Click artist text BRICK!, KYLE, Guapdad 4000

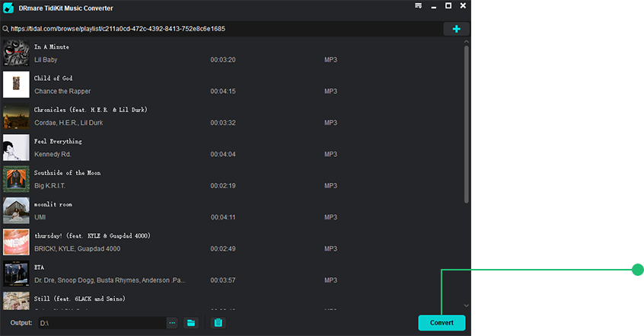point(77,249)
